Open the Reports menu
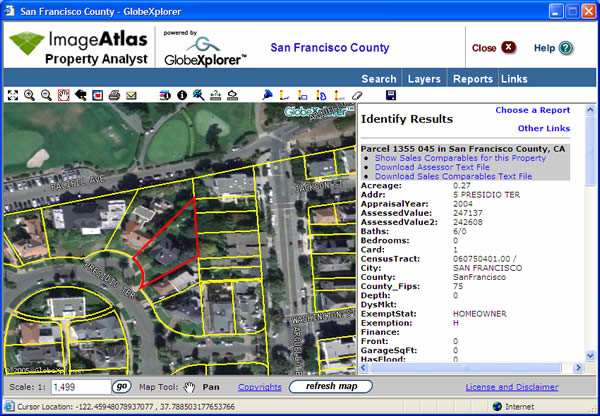This screenshot has height=416, width=600. pyautogui.click(x=473, y=79)
